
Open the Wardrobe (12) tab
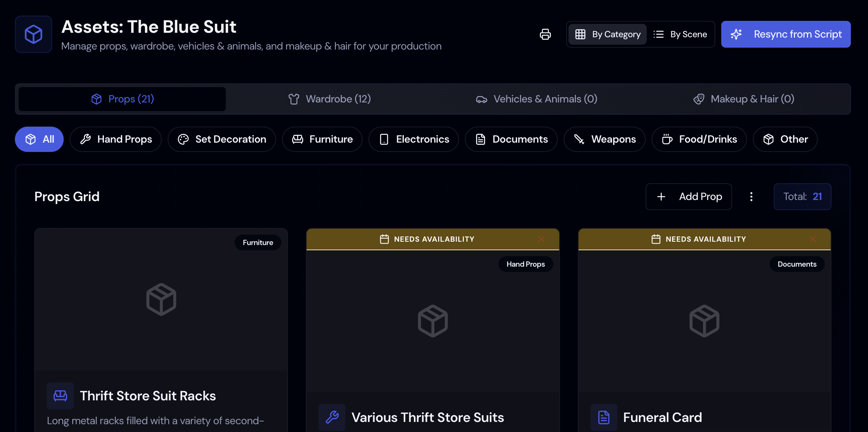pos(329,99)
